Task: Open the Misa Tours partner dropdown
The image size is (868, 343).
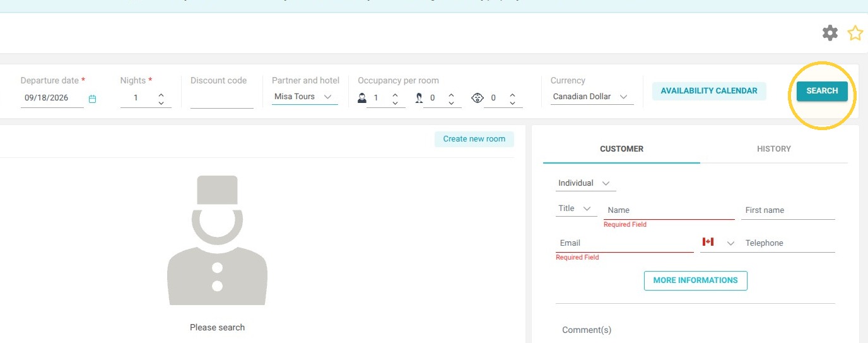Action: point(305,97)
